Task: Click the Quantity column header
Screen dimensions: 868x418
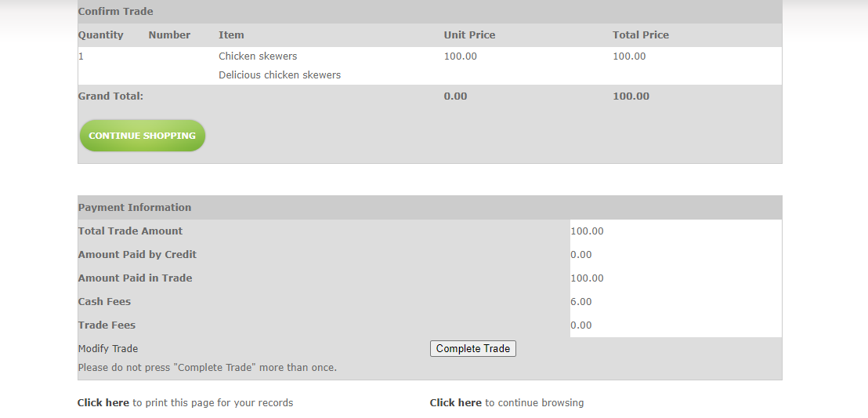Action: click(101, 35)
